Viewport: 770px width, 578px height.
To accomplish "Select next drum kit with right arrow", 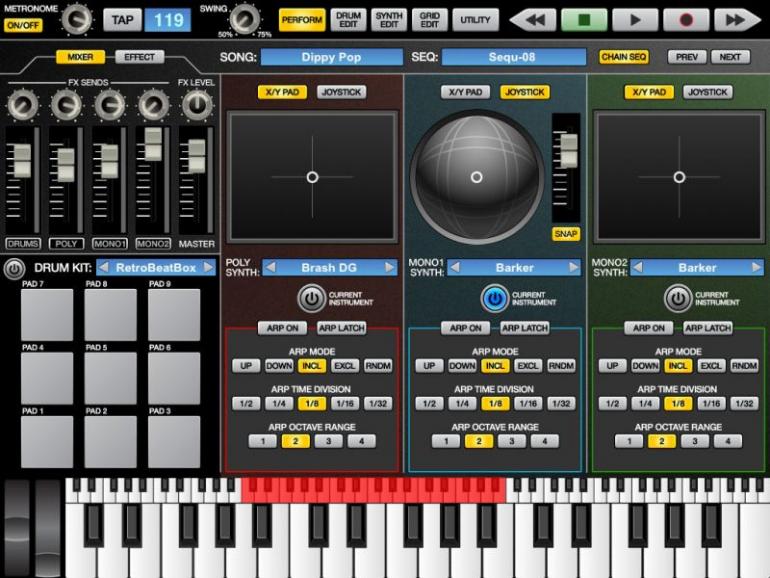I will [x=209, y=268].
